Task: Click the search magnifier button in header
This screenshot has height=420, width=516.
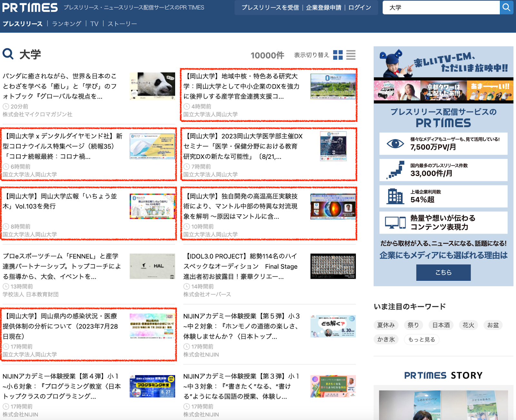Action: click(x=506, y=7)
